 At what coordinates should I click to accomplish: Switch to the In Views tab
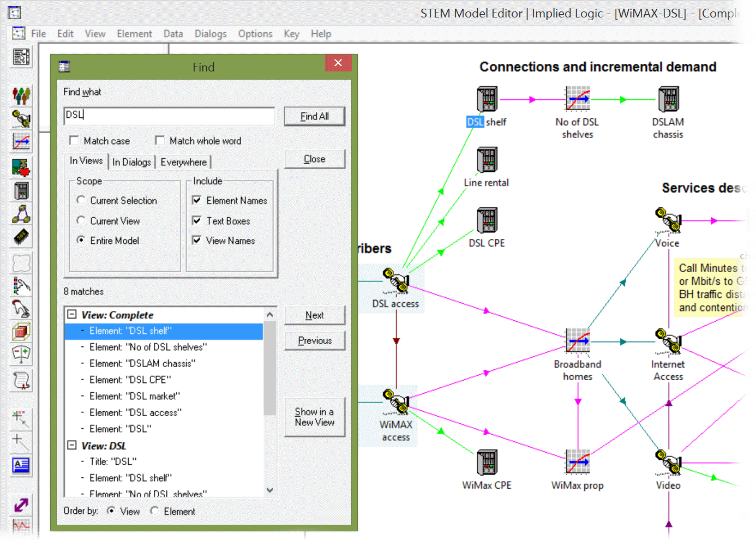coord(86,160)
